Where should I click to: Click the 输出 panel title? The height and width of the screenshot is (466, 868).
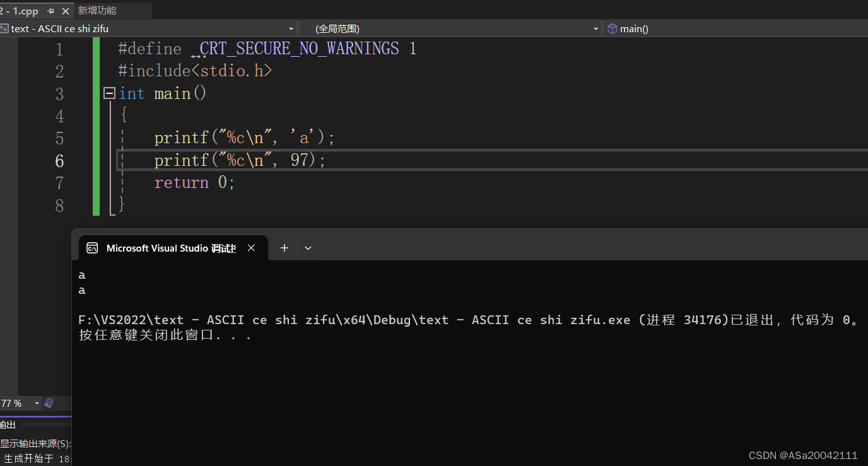[x=8, y=425]
